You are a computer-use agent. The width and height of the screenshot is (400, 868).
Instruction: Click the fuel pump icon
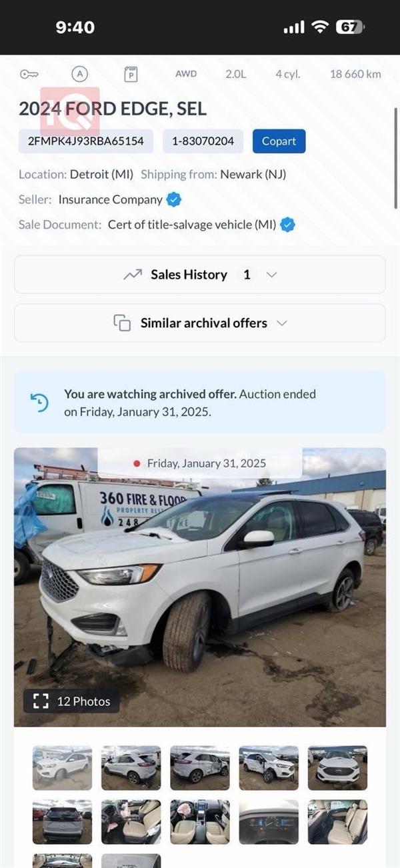coord(131,74)
